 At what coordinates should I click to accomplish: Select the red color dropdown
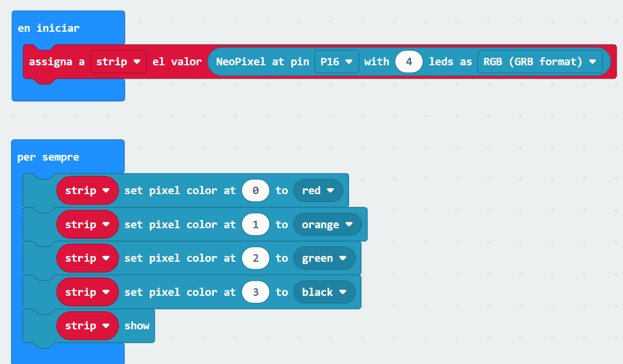[318, 190]
